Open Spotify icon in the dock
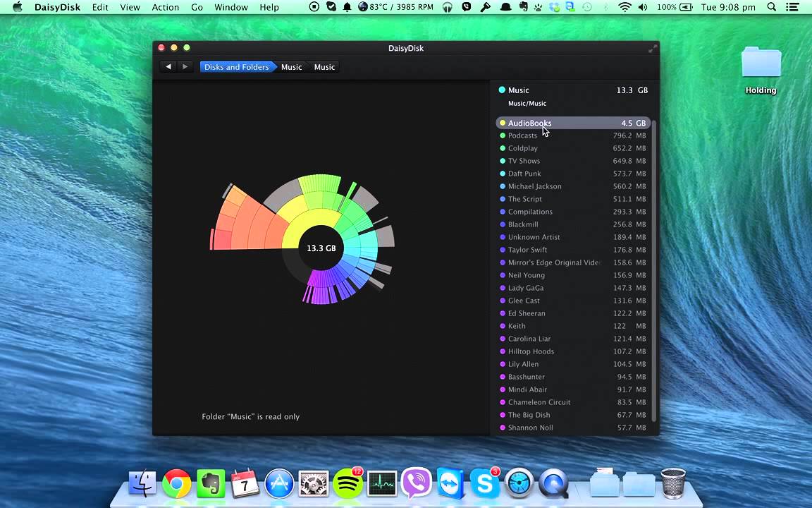 (347, 483)
